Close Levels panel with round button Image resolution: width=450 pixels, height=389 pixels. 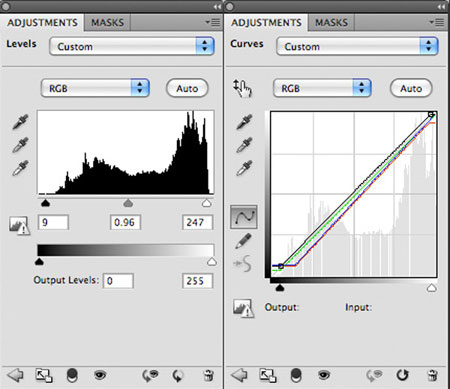pyautogui.click(x=6, y=6)
